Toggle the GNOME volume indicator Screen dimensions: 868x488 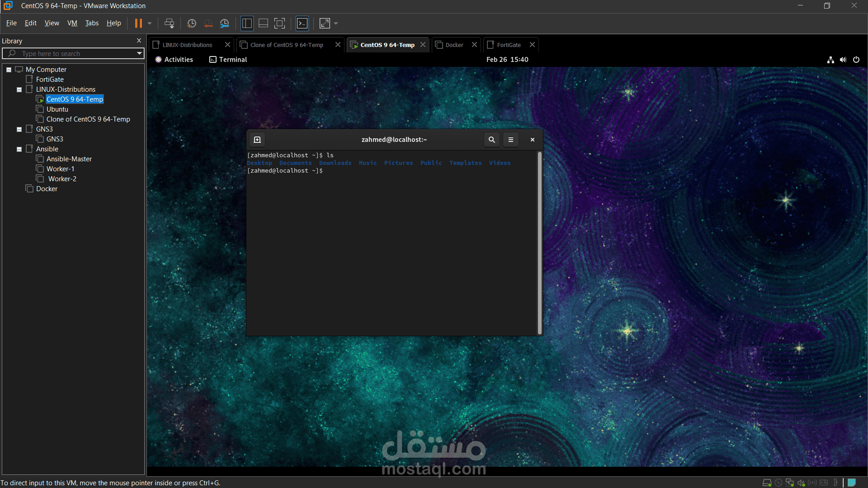(843, 60)
